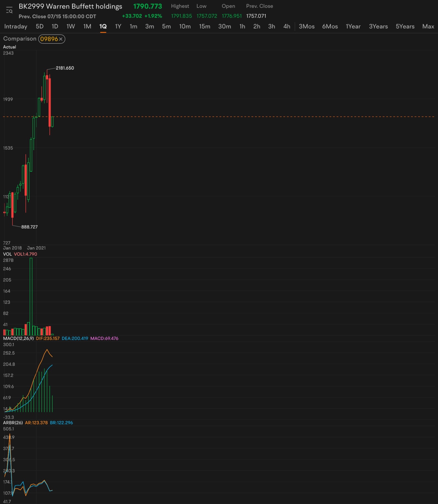438x504 pixels.
Task: Choose the 2h hourly interval
Action: tap(257, 27)
